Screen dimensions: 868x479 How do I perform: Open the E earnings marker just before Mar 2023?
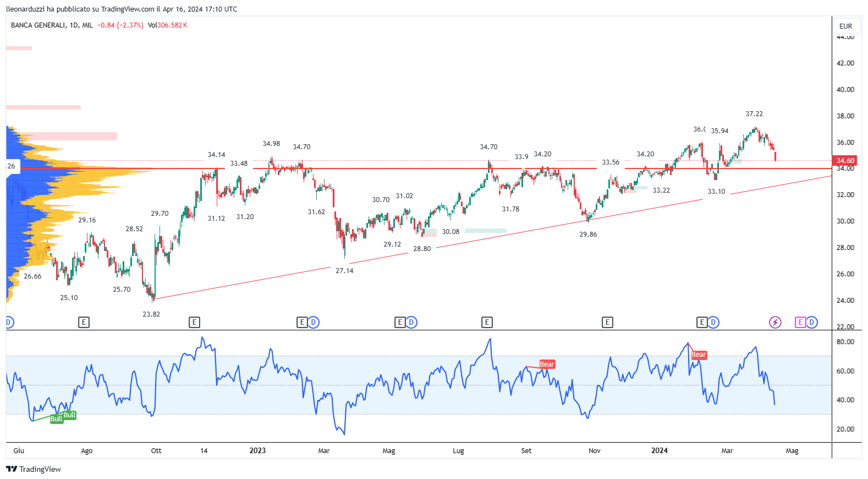[x=301, y=322]
